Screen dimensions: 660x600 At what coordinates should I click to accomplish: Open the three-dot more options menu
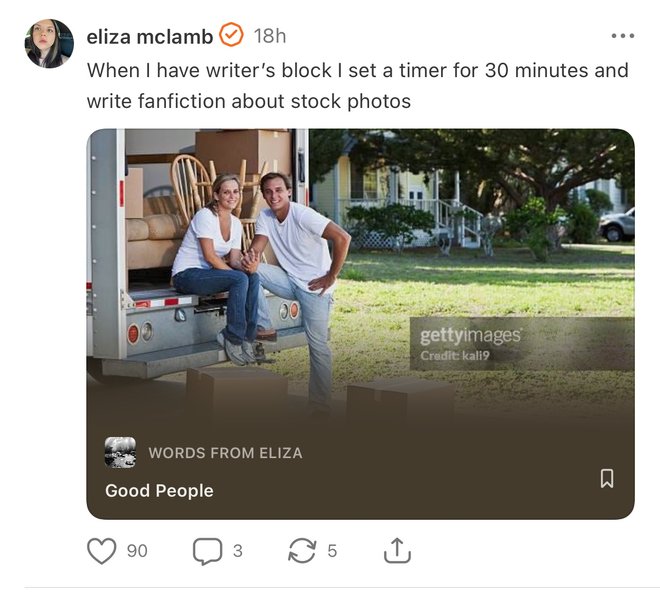click(x=622, y=36)
